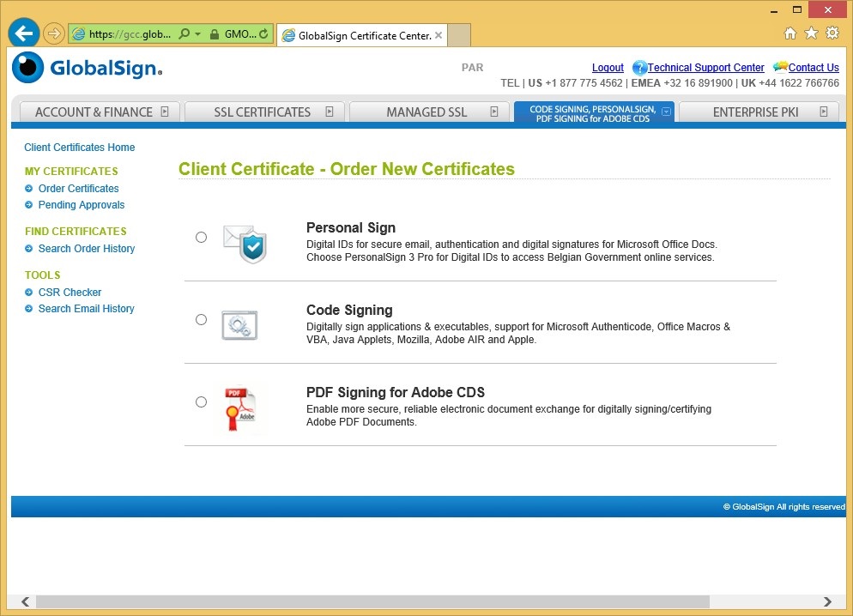Image resolution: width=853 pixels, height=616 pixels.
Task: Click the PDF Signing Adobe ribbon icon
Action: click(x=240, y=409)
